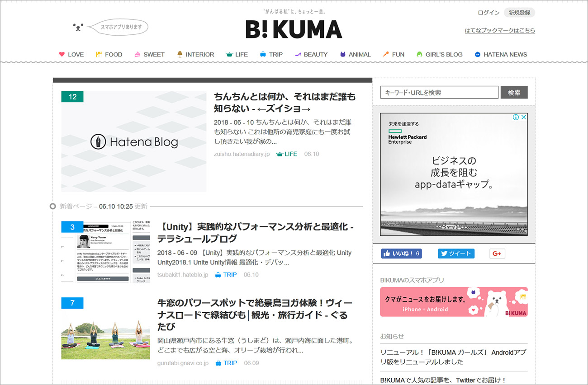Click the heart icon beside LOVE
This screenshot has width=588, height=385.
coord(62,54)
